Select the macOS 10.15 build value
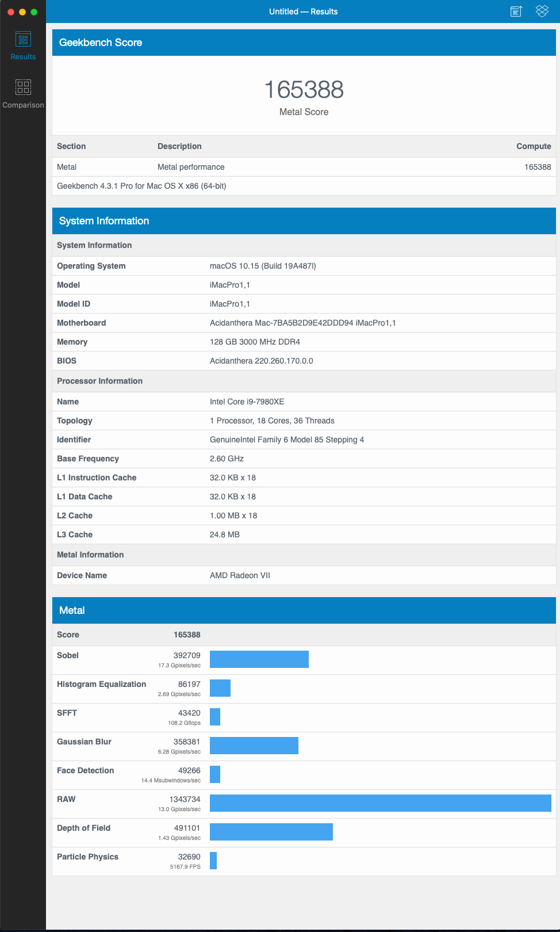This screenshot has width=560, height=932. [x=263, y=266]
